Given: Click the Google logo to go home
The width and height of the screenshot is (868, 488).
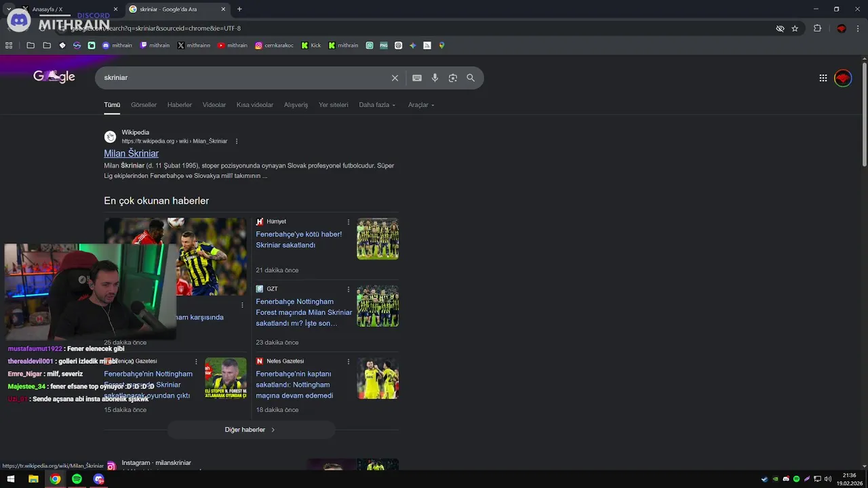Looking at the screenshot, I should 54,77.
